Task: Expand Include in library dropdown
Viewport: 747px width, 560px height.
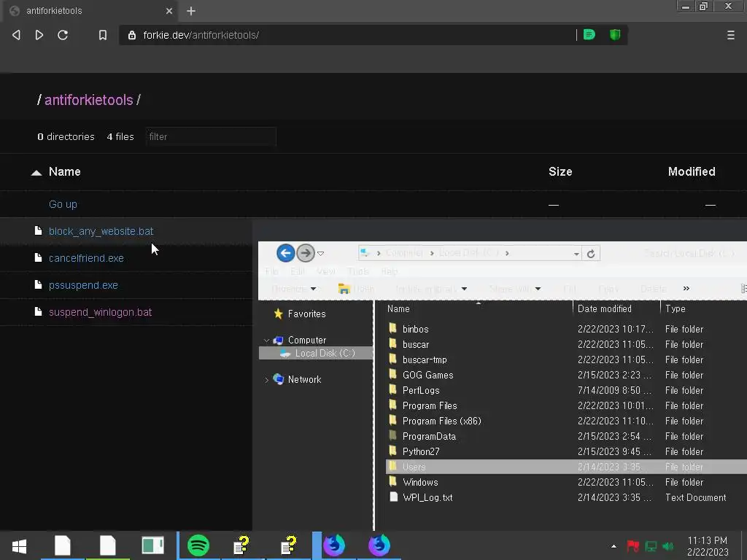Action: click(x=431, y=289)
